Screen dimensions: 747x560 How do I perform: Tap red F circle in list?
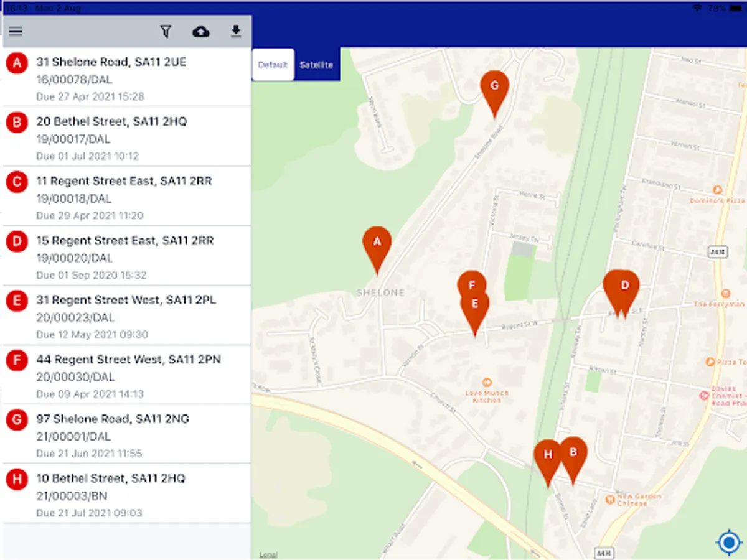[x=17, y=360]
